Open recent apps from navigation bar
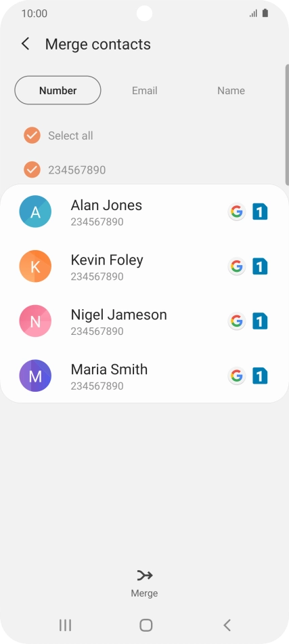The width and height of the screenshot is (289, 644). coord(65,625)
